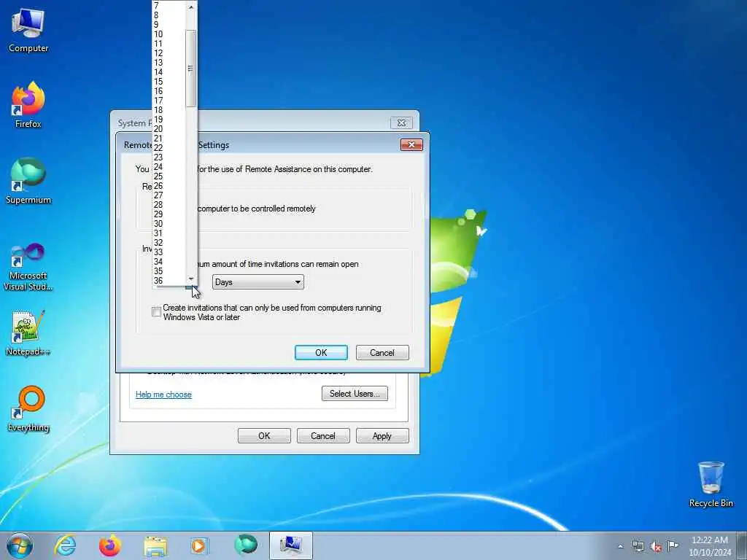Choose 25 from the number list
Screen dimensions: 747x560
point(169,176)
